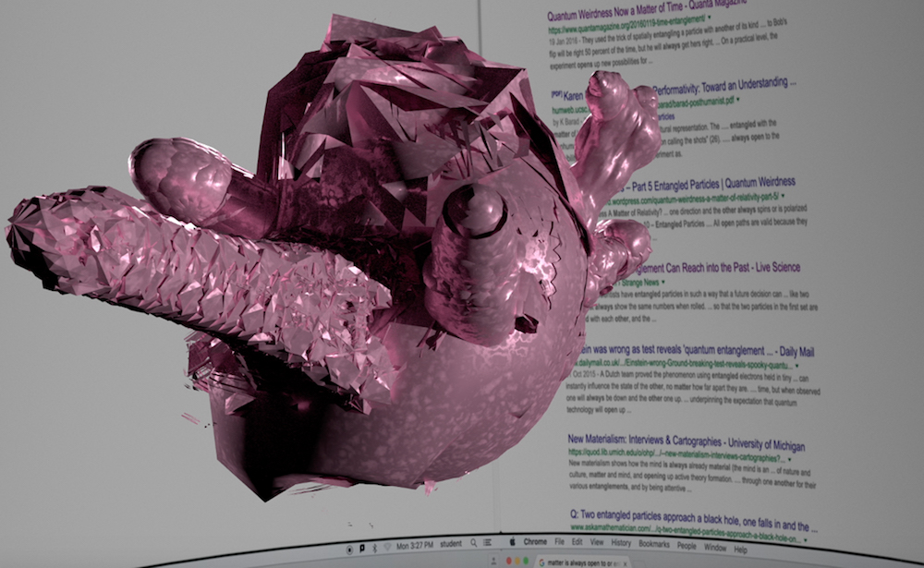The width and height of the screenshot is (924, 568).
Task: Click the quantamagazine.org green URL
Action: tap(626, 25)
